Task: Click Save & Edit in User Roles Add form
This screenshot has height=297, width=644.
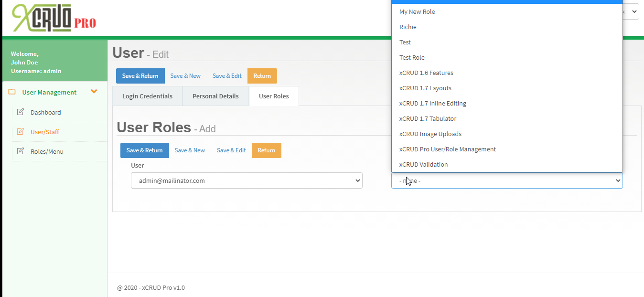Action: coord(231,150)
